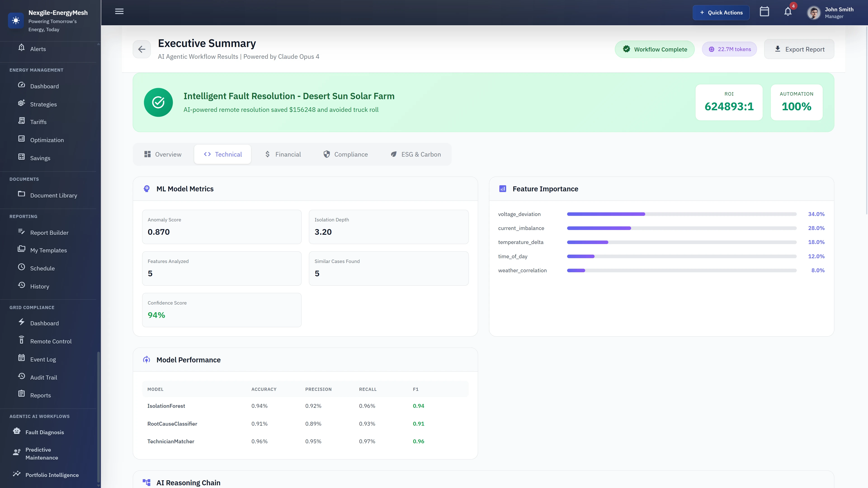Collapse the sidebar with the hamburger menu
Screen dimensions: 868x488
119,11
